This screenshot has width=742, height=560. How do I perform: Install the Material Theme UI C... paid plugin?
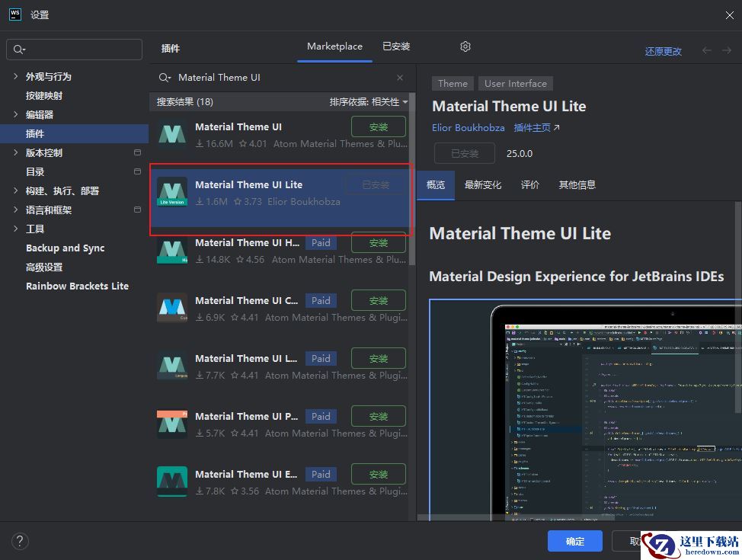[x=379, y=300]
